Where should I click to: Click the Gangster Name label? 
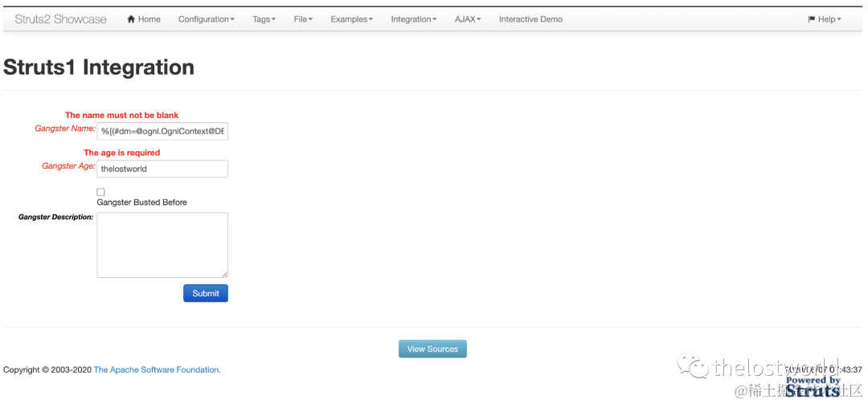tap(65, 128)
